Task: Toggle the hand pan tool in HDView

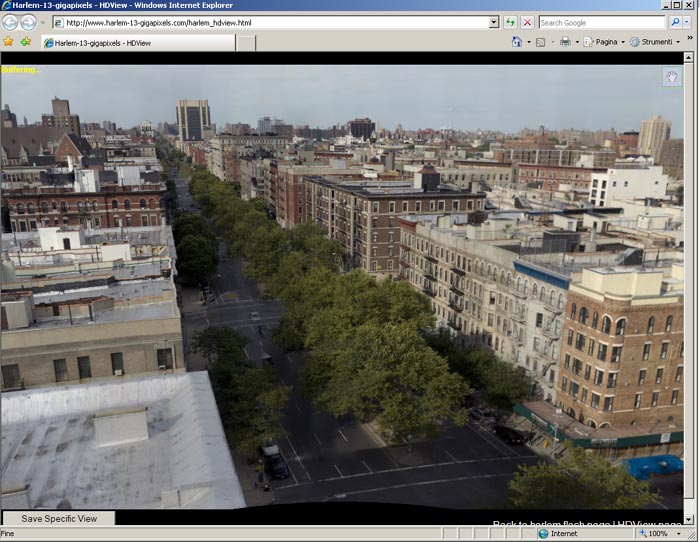Action: pyautogui.click(x=671, y=78)
